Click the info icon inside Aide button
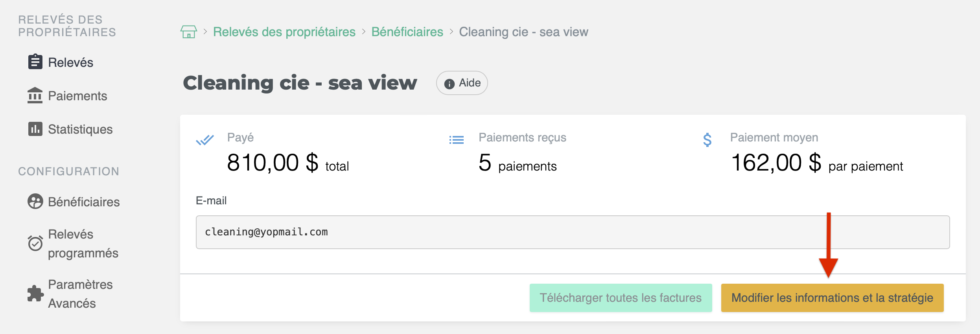 (x=449, y=83)
